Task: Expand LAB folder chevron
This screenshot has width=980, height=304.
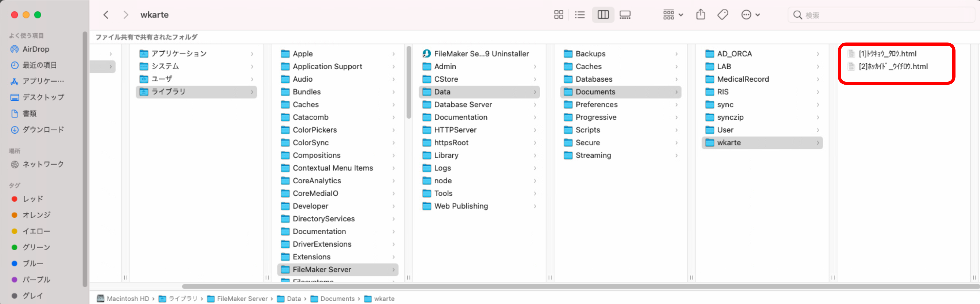Action: point(818,67)
